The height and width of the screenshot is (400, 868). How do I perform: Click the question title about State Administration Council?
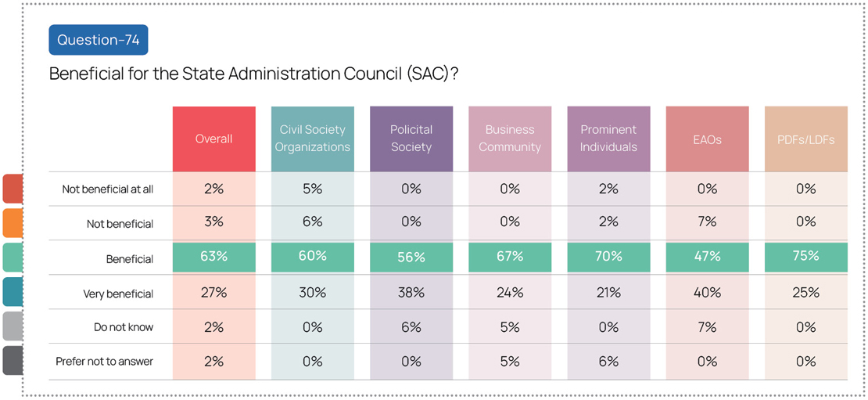coord(253,74)
